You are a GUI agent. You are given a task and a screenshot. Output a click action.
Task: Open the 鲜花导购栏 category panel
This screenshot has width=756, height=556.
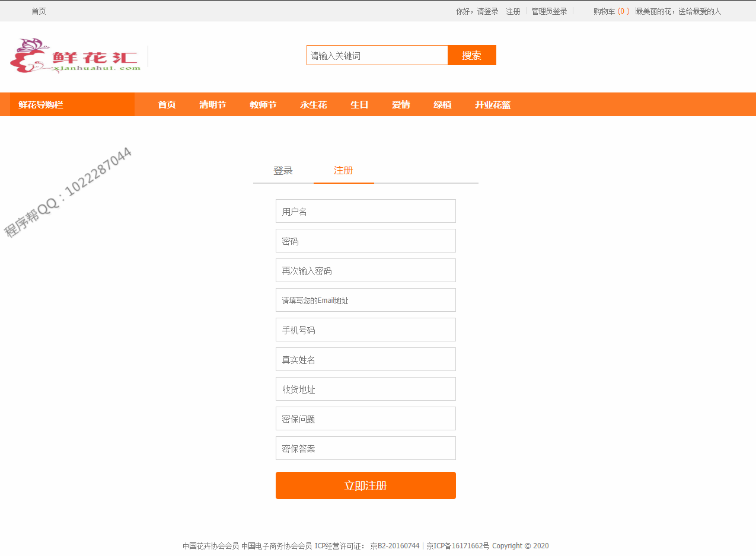click(x=72, y=104)
